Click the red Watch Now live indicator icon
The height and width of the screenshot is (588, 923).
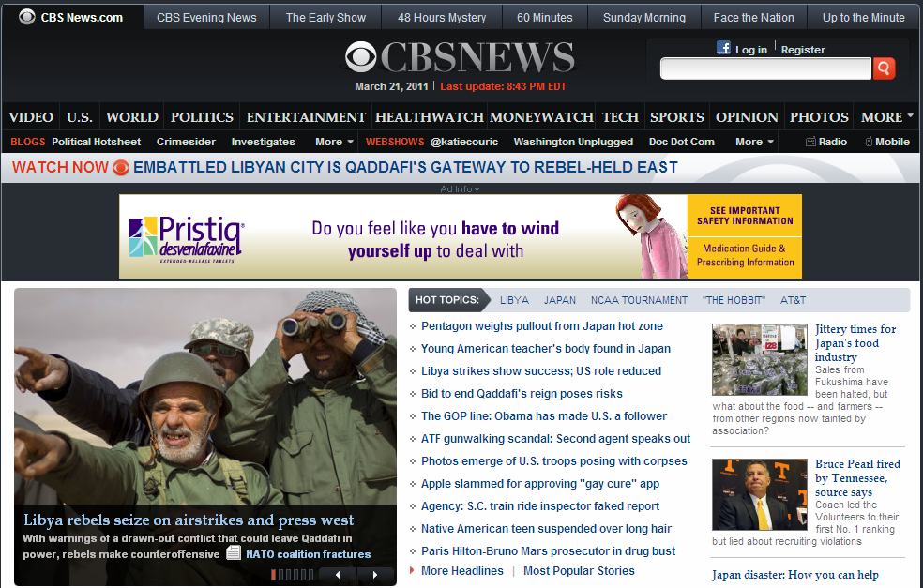[x=121, y=168]
